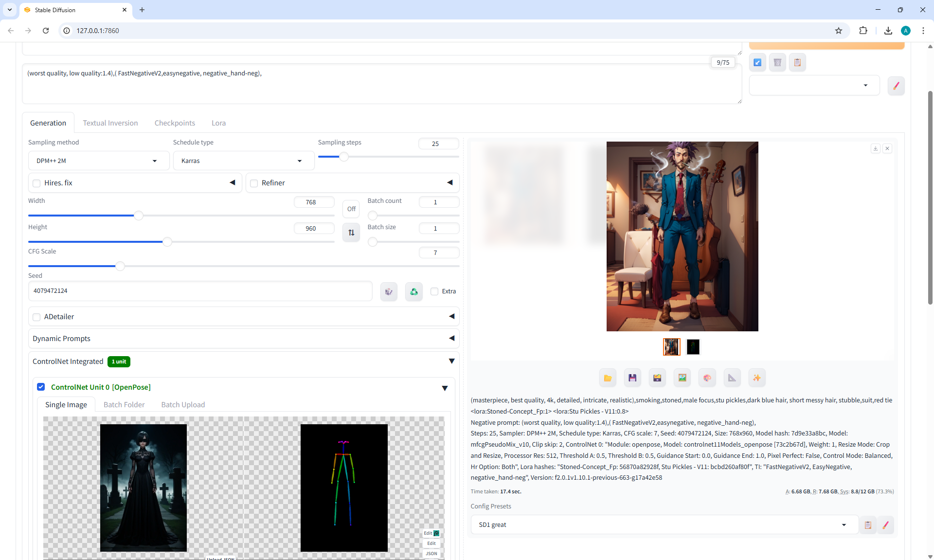The height and width of the screenshot is (560, 934).
Task: Click the dice random seed icon
Action: tap(389, 291)
